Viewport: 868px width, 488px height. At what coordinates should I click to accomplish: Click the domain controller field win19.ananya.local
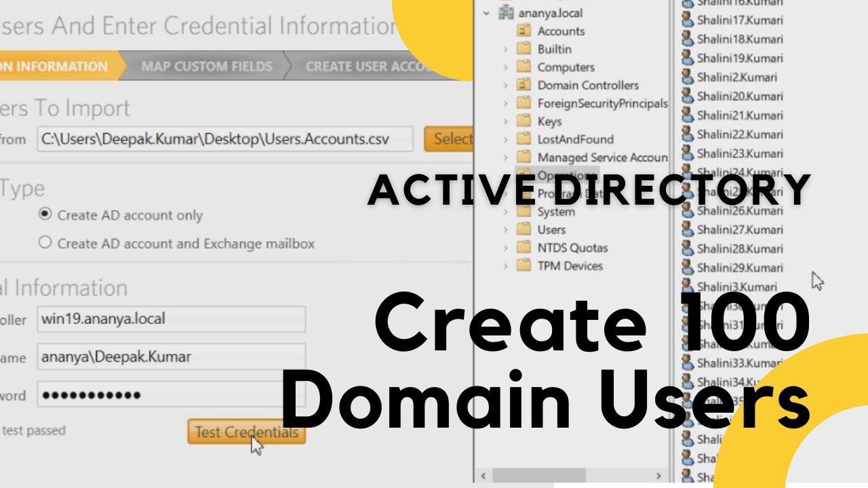point(171,319)
